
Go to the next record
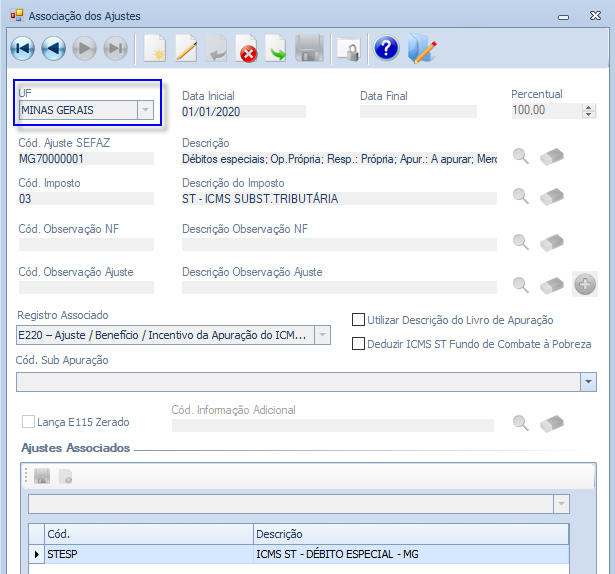[84, 49]
